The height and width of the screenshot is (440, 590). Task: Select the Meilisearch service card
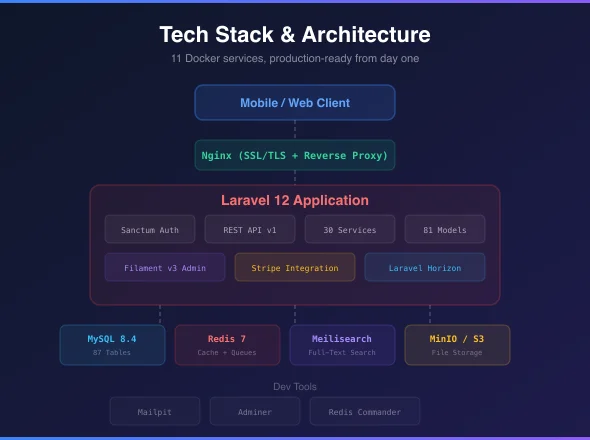[342, 345]
